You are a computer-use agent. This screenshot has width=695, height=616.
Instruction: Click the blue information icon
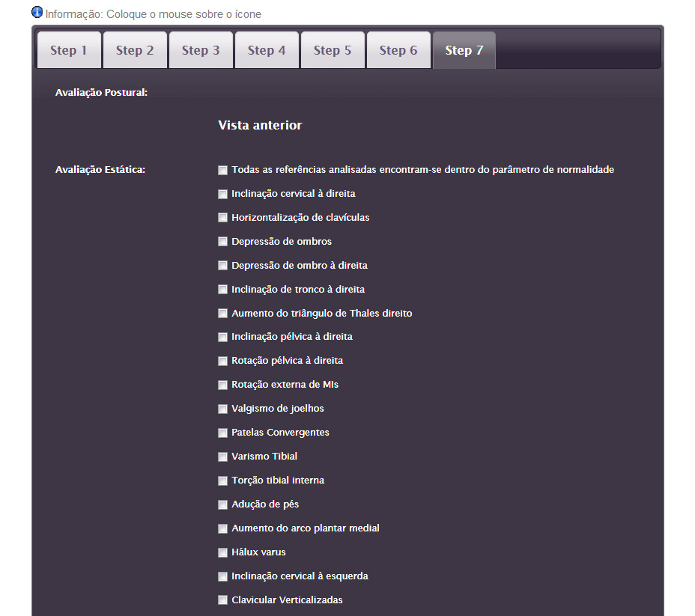pos(37,13)
